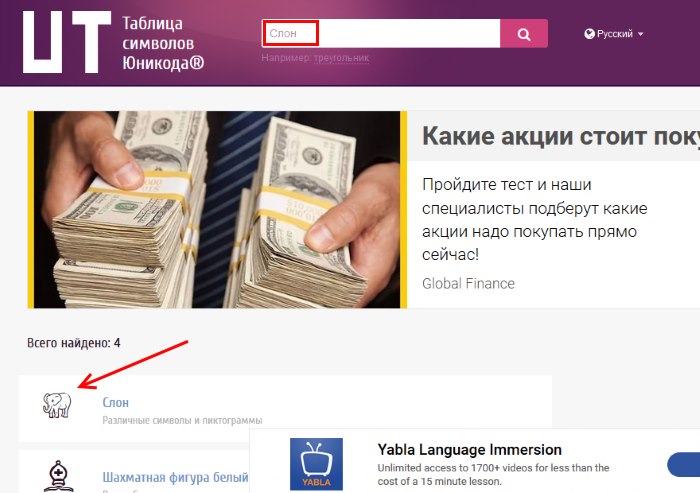Click Различные символы и пиктограммы category text

point(182,420)
